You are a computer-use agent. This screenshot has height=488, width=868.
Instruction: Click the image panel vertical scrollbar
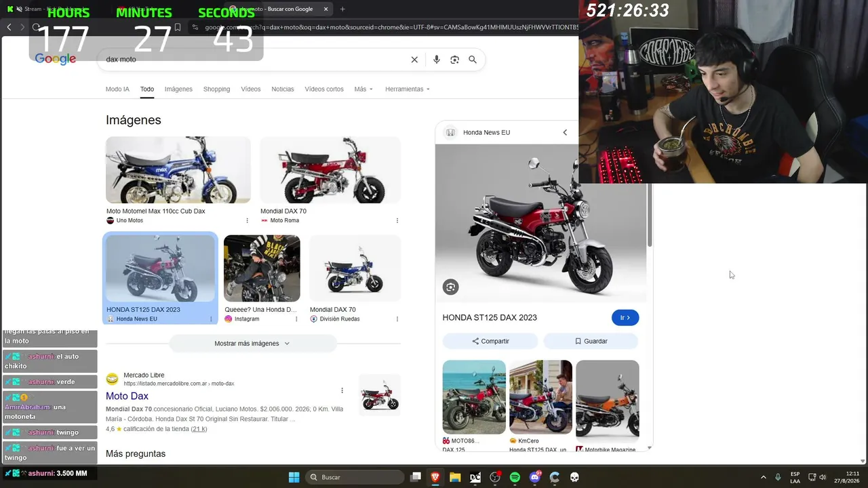click(x=650, y=216)
